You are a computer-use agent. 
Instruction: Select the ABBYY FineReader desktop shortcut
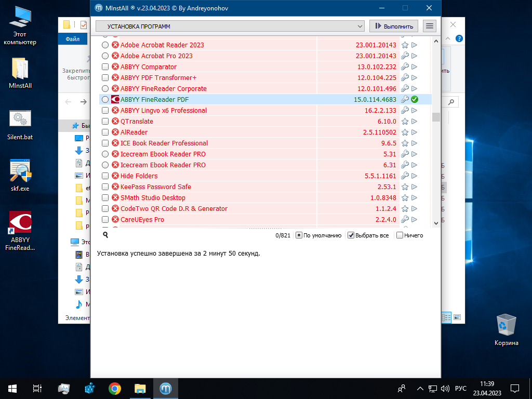20,231
